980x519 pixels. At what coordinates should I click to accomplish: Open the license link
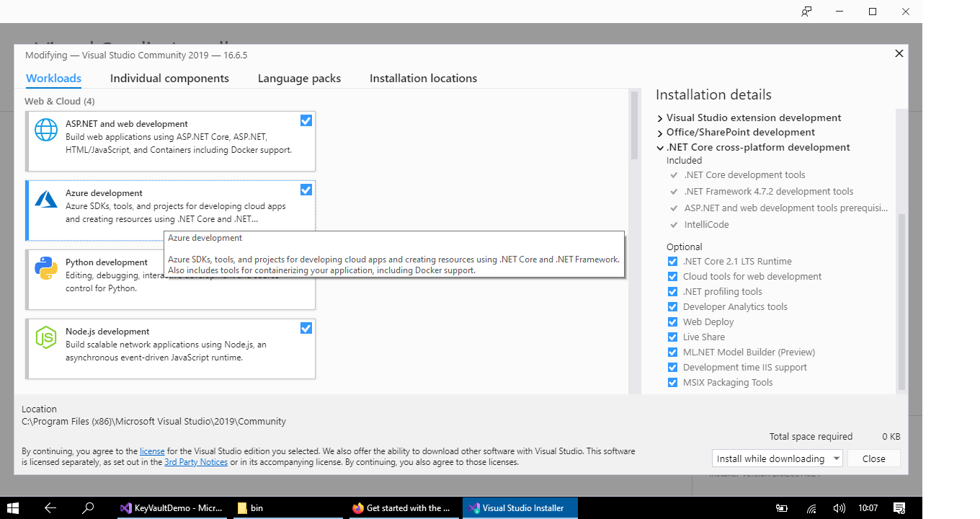click(x=152, y=451)
